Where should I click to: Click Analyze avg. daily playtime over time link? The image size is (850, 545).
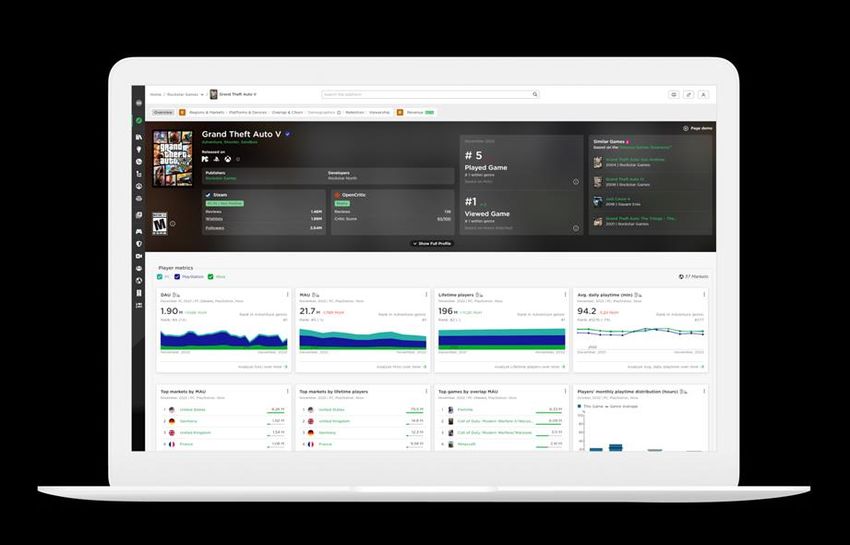666,367
